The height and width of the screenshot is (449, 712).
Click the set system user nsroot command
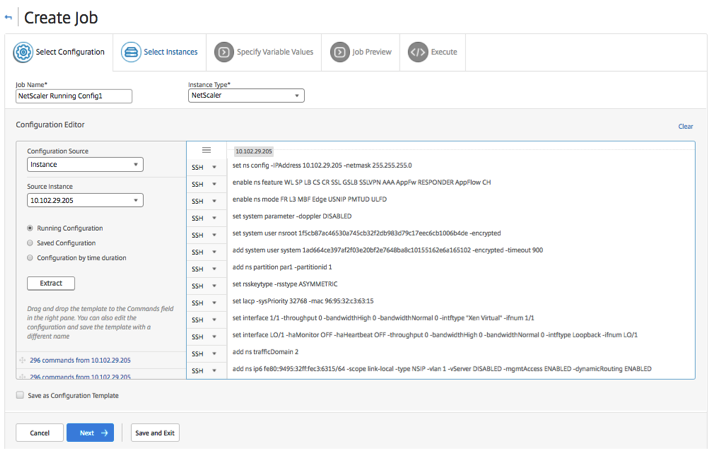click(366, 233)
